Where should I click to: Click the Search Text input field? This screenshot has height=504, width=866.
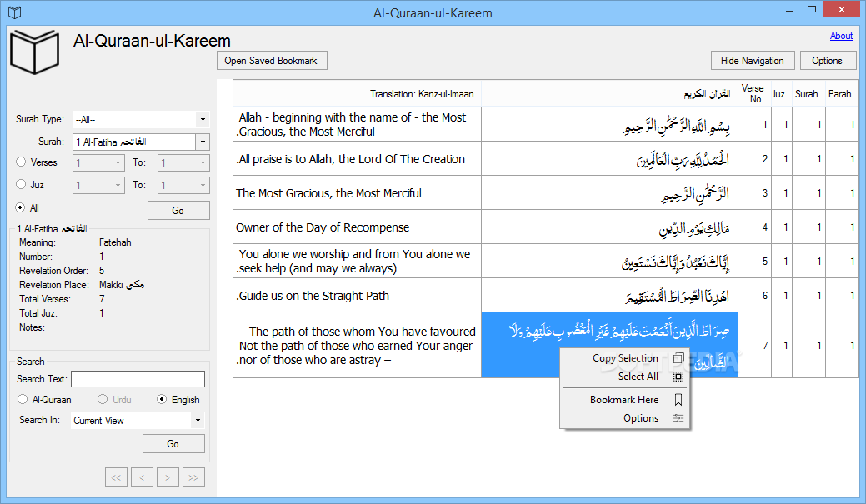138,379
